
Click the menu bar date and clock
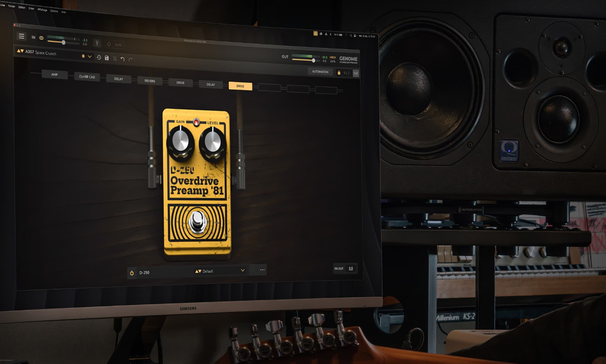(367, 36)
